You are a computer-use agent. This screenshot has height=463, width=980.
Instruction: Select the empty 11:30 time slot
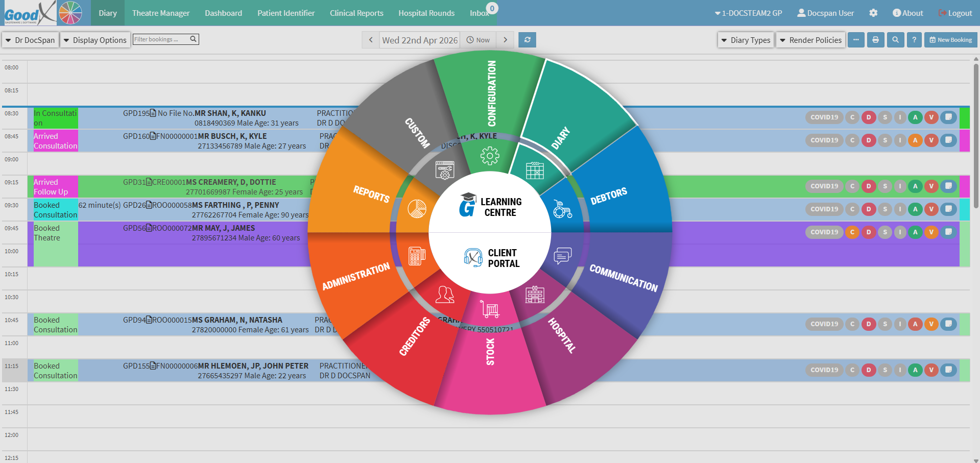(x=498, y=393)
